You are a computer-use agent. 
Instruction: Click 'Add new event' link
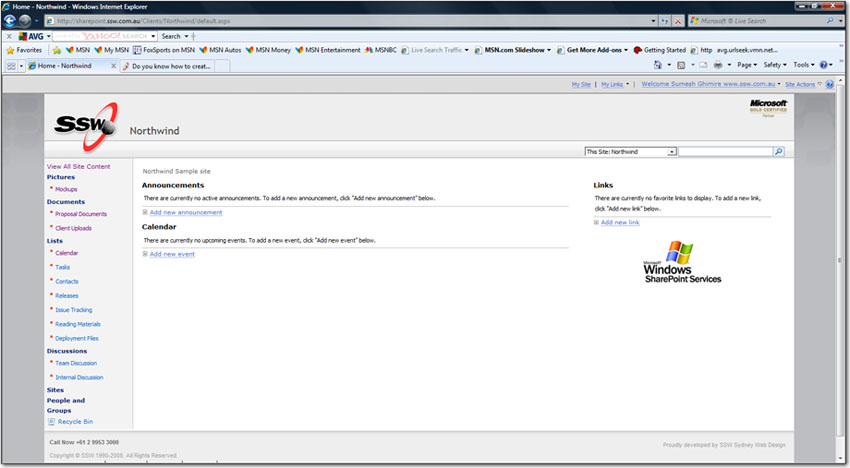coord(171,254)
